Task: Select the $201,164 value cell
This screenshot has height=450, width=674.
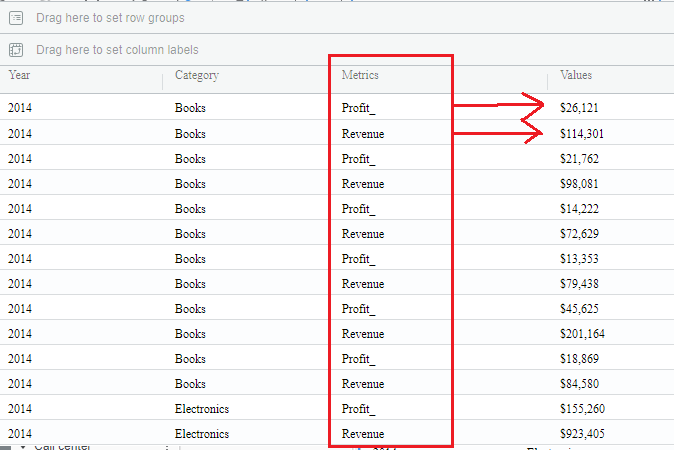Action: (x=582, y=334)
